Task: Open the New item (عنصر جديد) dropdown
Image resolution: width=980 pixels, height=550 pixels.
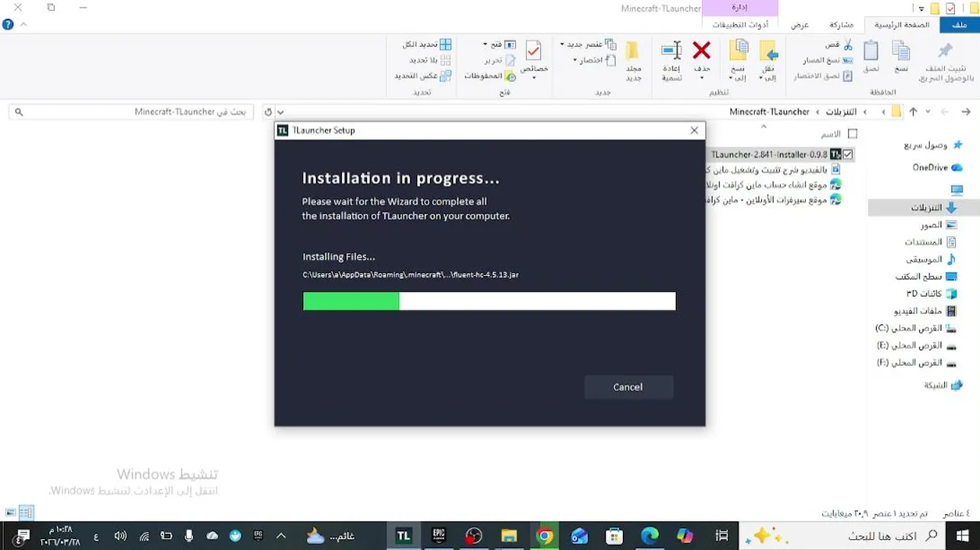Action: [588, 44]
